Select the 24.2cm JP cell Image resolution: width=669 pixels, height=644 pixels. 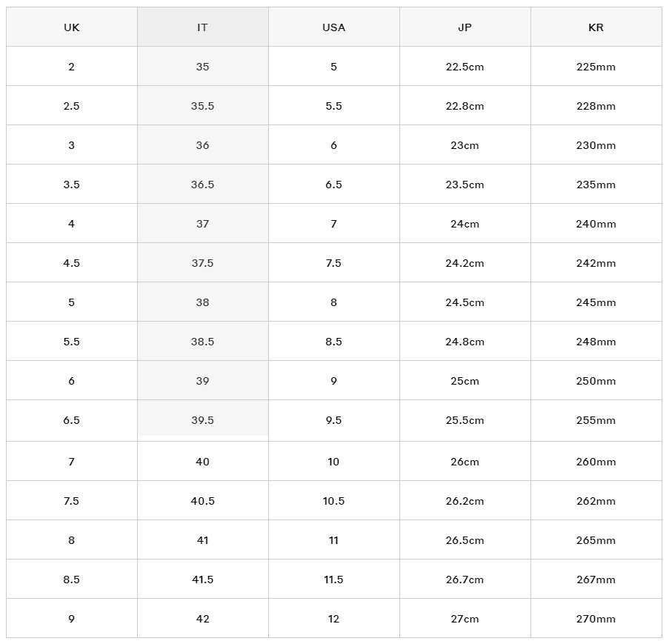[465, 263]
